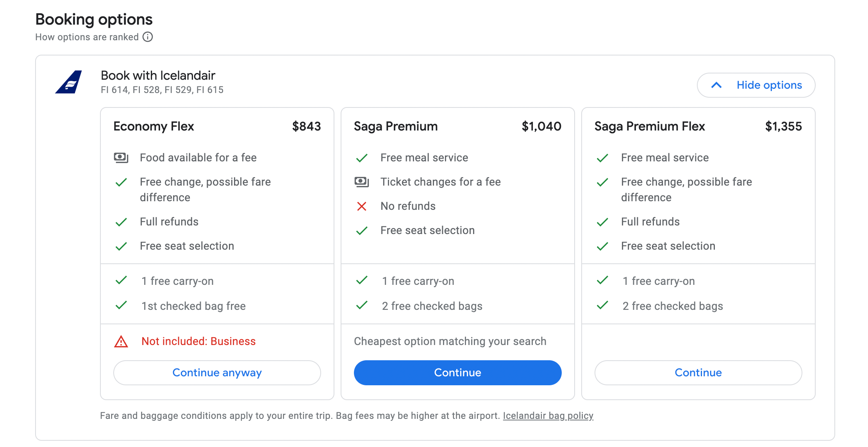Click checkmark beside Saga Premium Free meal service

[x=362, y=158]
